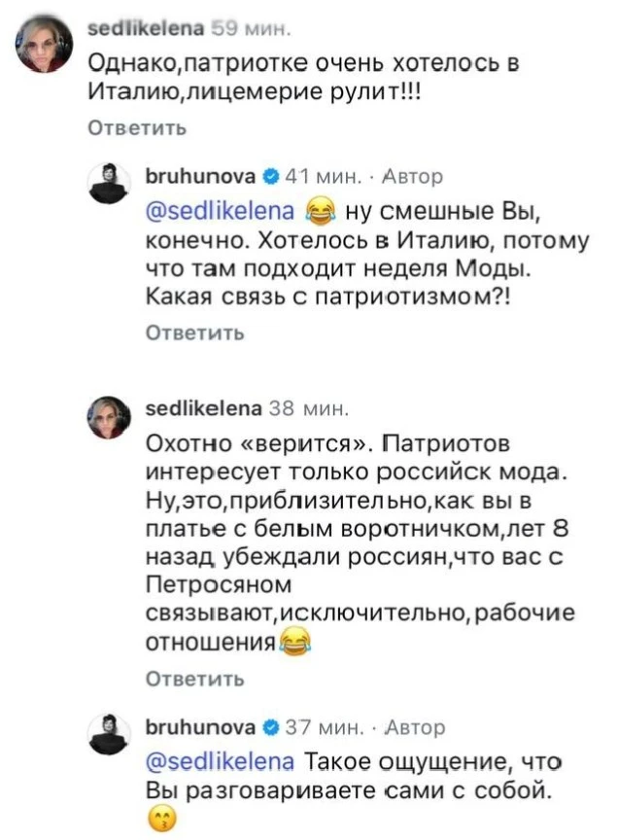Open sedlikelena avatar on 38 мин. comment

[x=109, y=418]
